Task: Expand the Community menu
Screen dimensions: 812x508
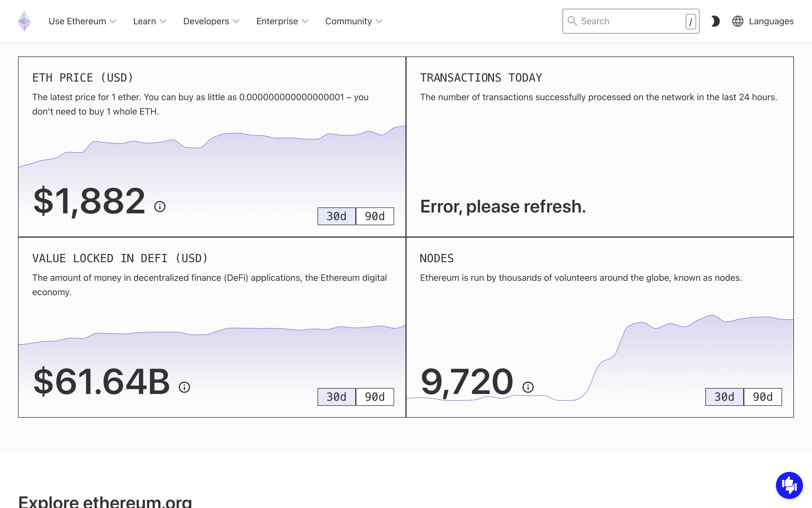Action: click(x=354, y=21)
